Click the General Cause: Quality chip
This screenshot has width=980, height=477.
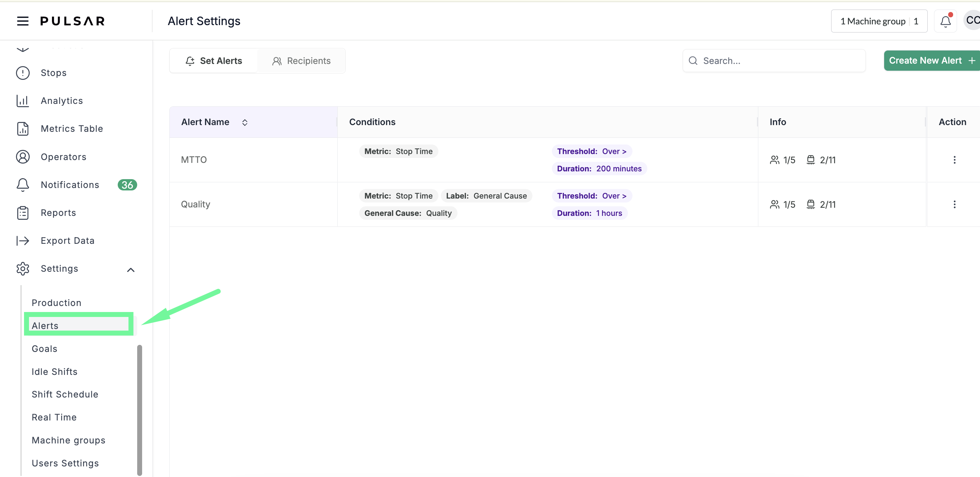(x=408, y=213)
